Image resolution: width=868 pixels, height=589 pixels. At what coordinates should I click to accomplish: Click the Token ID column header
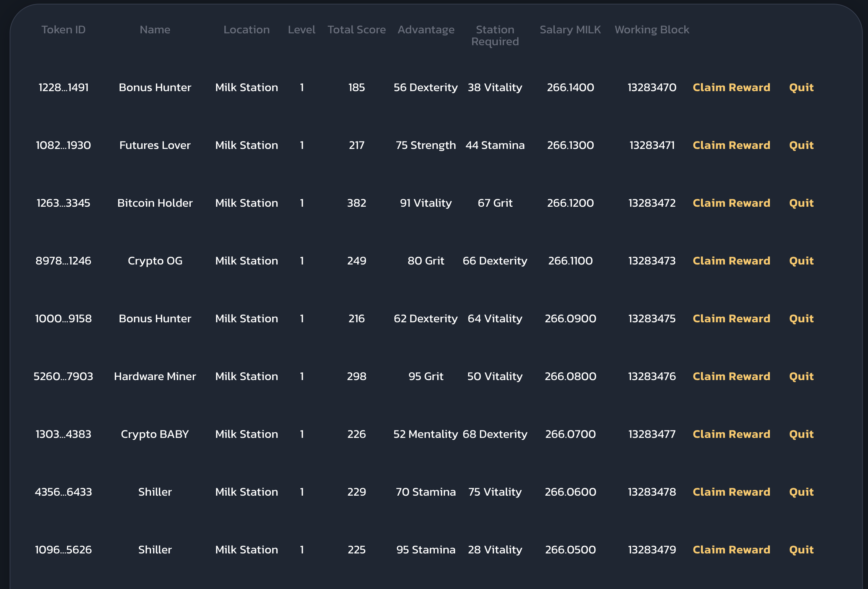coord(63,30)
